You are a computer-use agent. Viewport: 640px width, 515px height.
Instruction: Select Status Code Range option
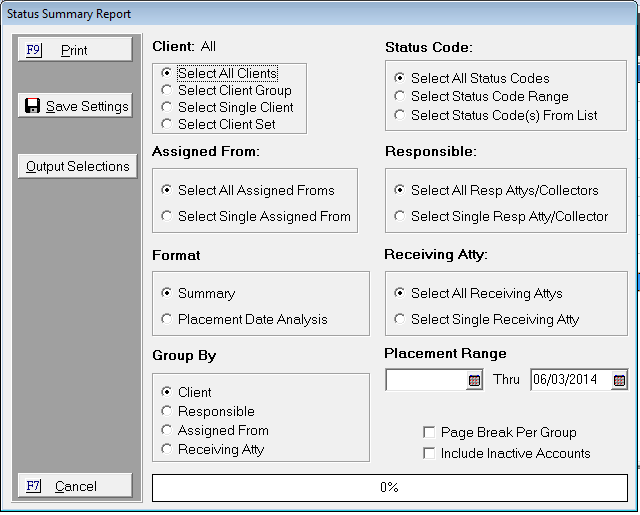click(400, 96)
